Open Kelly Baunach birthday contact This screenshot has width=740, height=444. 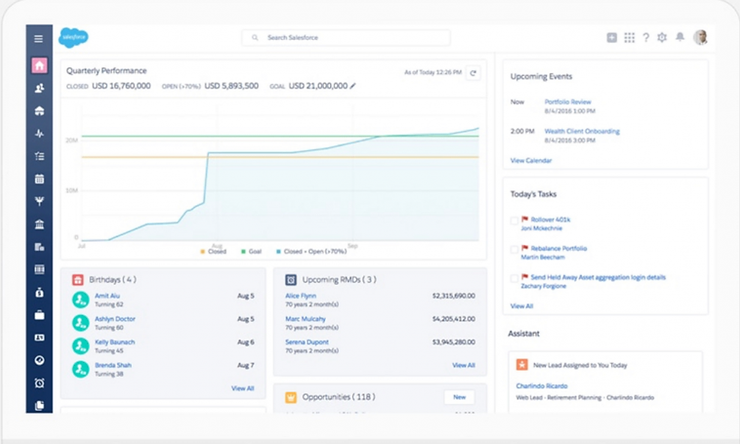click(x=115, y=342)
